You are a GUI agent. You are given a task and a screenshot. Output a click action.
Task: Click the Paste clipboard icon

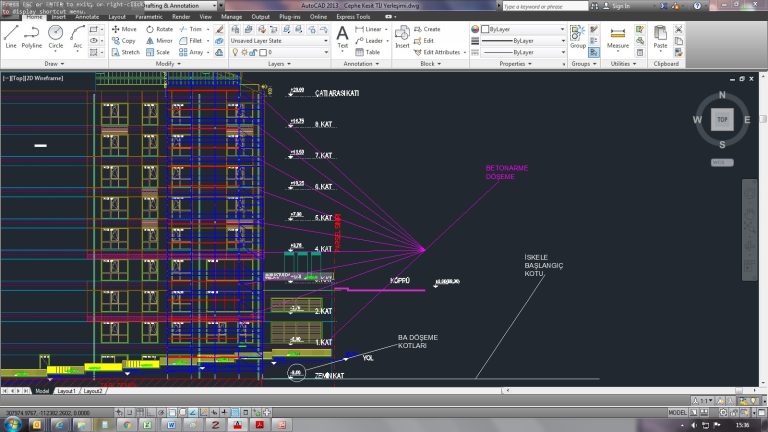660,35
